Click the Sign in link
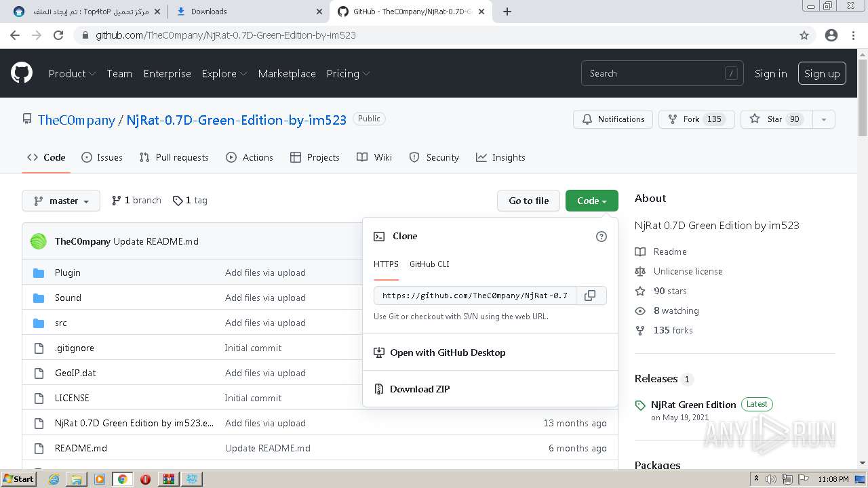 [x=771, y=74]
